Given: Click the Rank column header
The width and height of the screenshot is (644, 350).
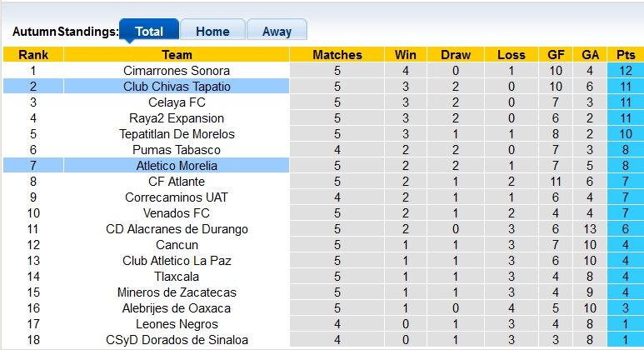Looking at the screenshot, I should coord(33,55).
